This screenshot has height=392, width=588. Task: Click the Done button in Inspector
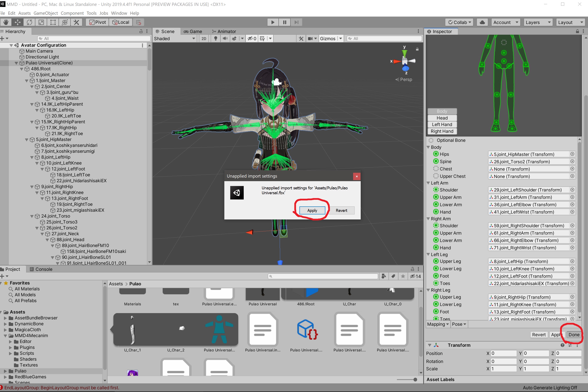[x=573, y=335]
